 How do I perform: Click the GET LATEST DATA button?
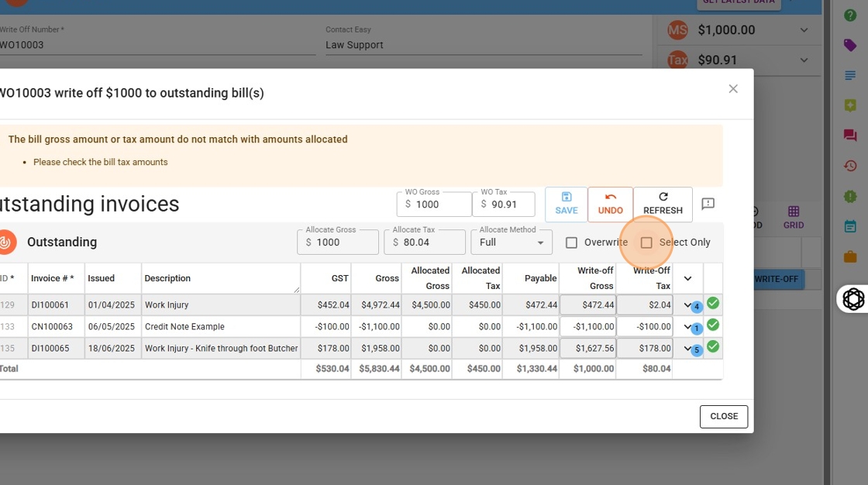point(739,3)
